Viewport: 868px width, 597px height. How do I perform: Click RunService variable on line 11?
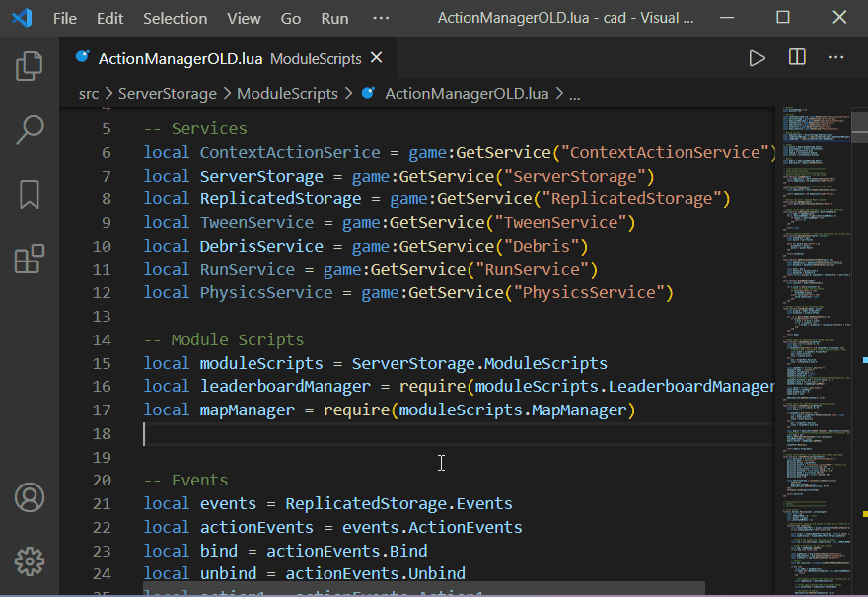[x=247, y=269]
